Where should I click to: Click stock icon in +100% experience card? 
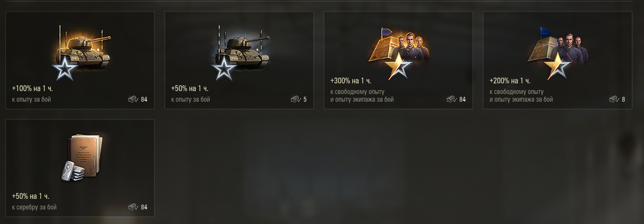(133, 99)
